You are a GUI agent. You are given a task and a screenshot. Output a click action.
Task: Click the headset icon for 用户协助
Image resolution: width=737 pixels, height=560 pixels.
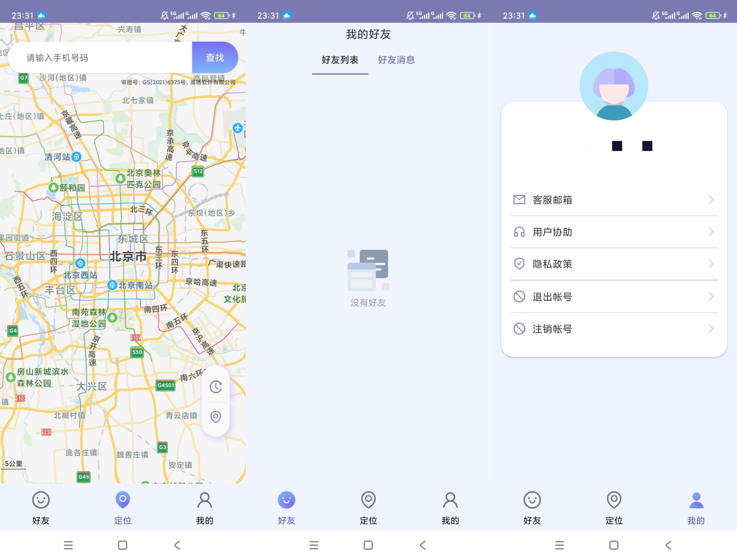coord(519,232)
